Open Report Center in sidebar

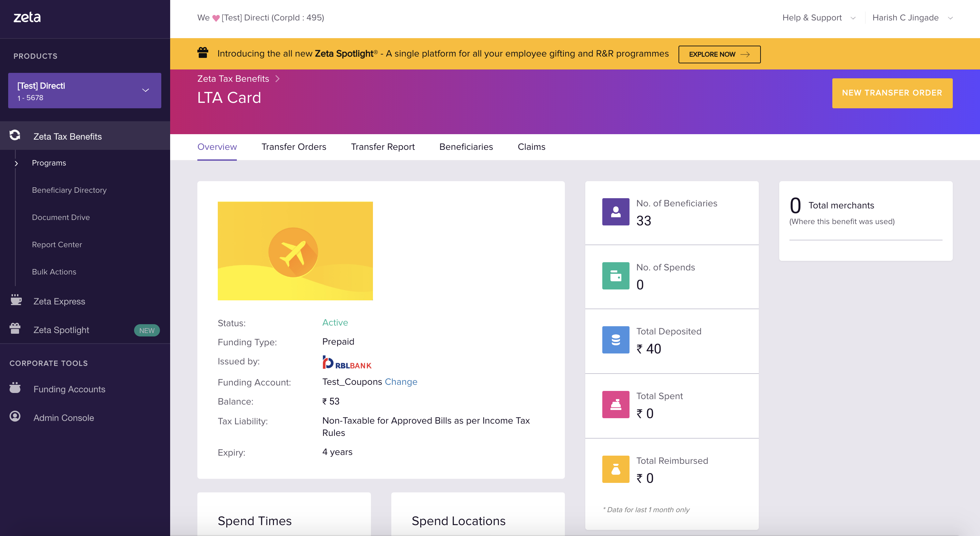[57, 245]
